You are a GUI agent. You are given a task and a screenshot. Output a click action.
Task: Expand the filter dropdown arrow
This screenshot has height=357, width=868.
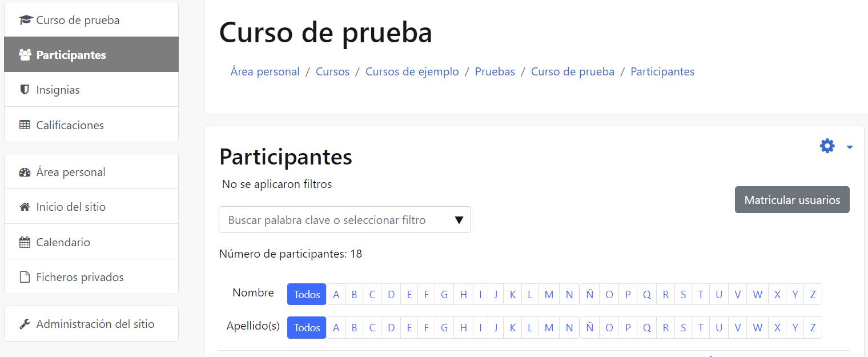(x=459, y=220)
